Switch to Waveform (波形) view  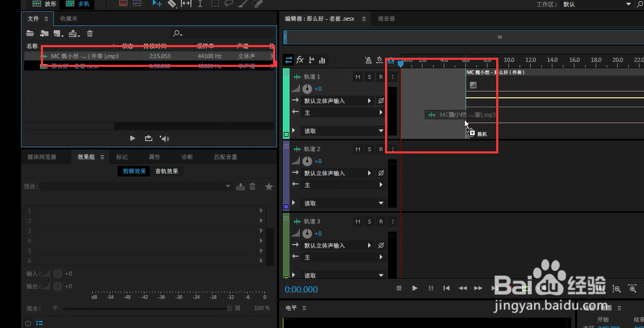tap(44, 4)
